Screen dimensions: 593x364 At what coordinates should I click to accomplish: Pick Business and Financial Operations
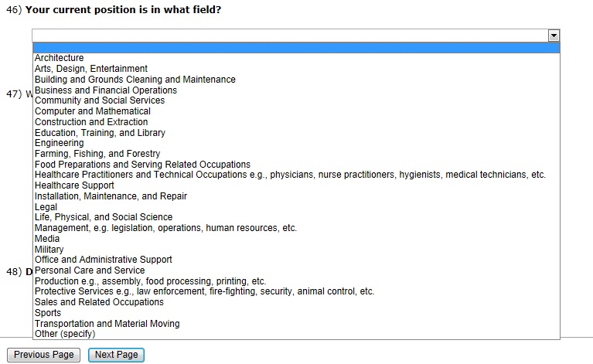click(106, 90)
